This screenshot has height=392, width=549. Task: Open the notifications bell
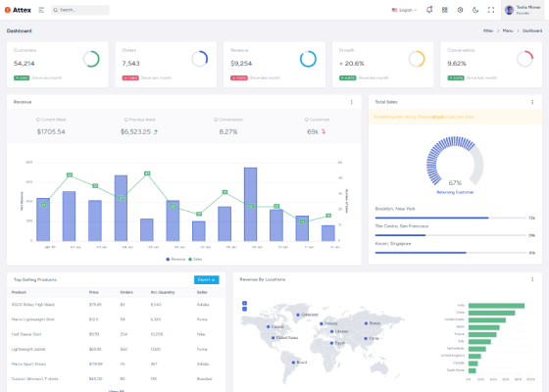click(x=429, y=10)
